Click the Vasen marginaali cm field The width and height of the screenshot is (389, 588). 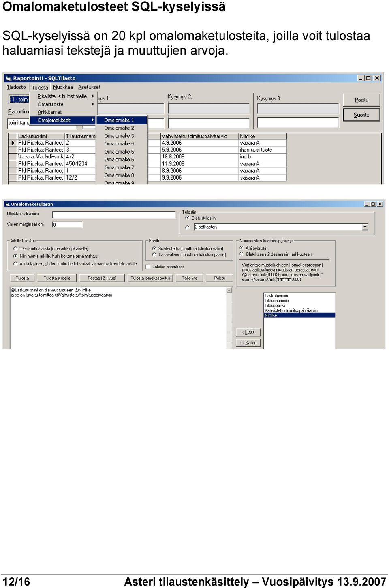[67, 225]
